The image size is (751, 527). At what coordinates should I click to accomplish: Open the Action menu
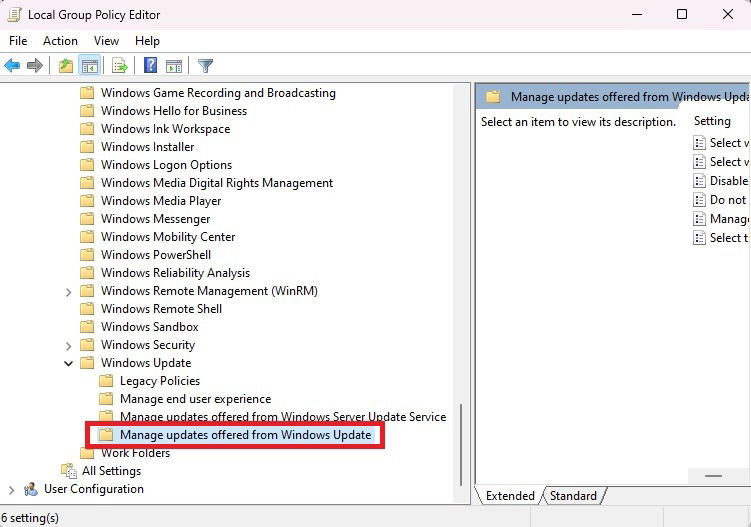pos(60,41)
